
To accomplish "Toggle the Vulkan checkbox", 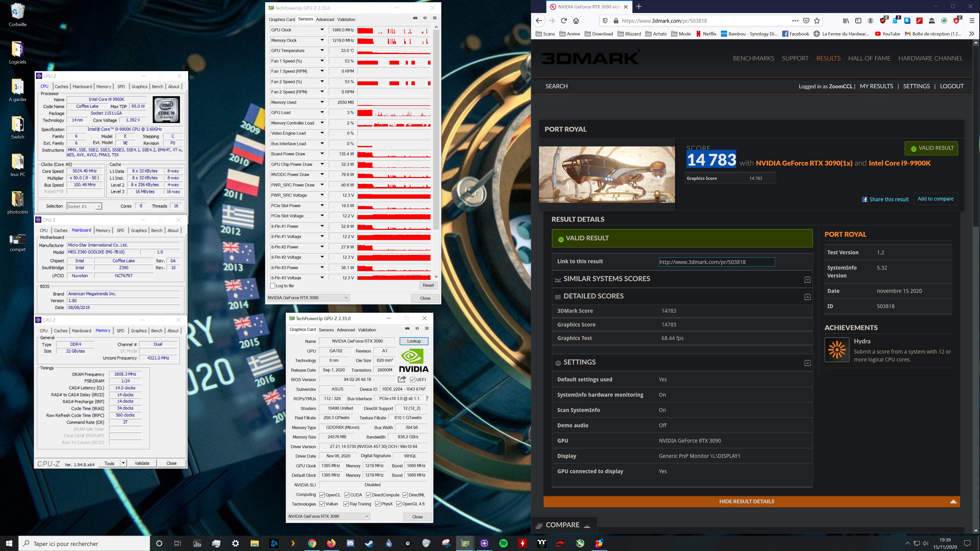I will point(322,504).
